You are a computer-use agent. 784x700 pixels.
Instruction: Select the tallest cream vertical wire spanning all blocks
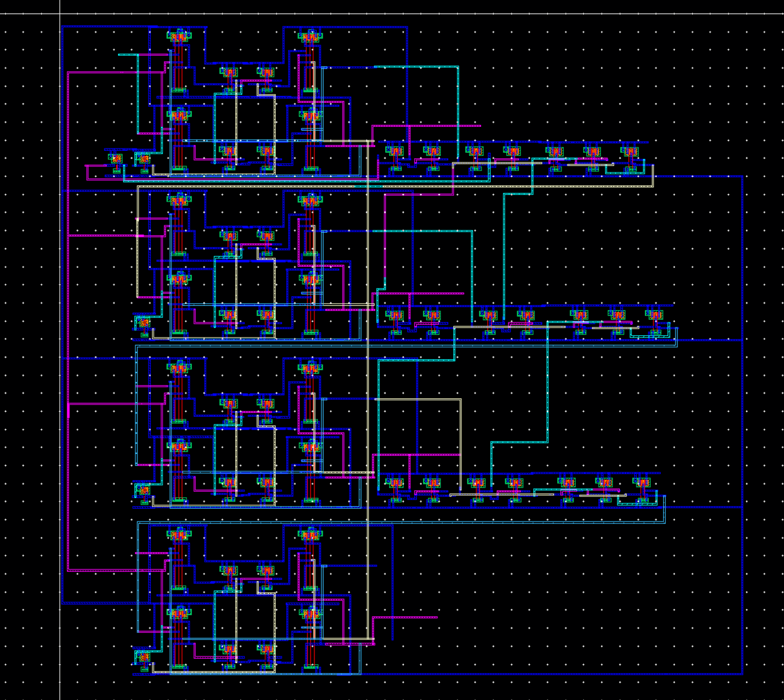pyautogui.click(x=367, y=390)
